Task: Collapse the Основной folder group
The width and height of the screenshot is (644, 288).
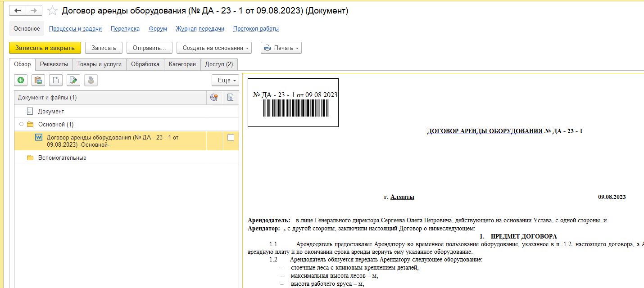Action: (21, 124)
